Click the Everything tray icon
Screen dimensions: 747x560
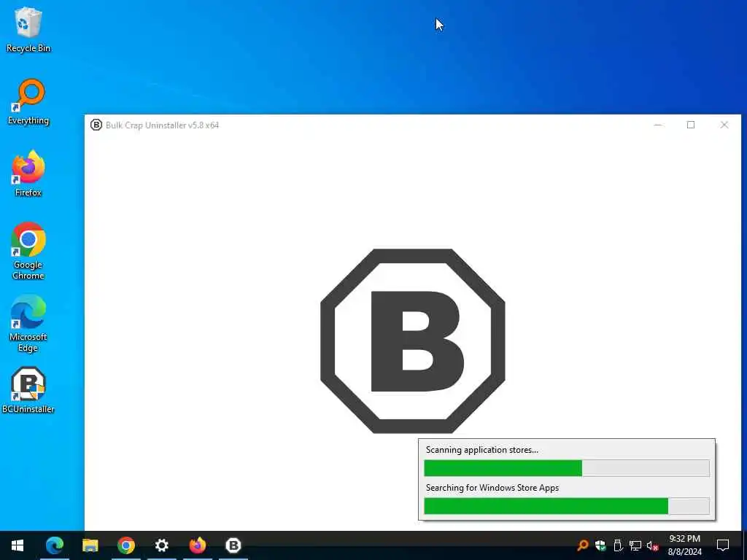[x=582, y=545]
